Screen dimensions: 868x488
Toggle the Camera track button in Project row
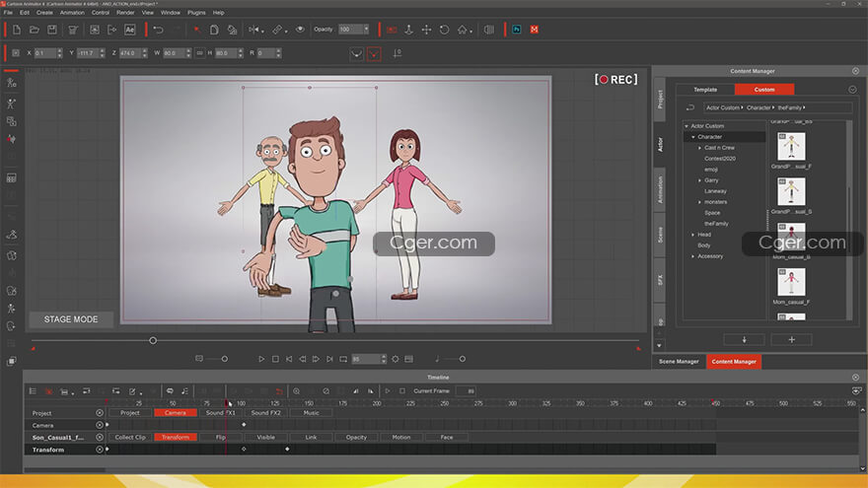[176, 413]
